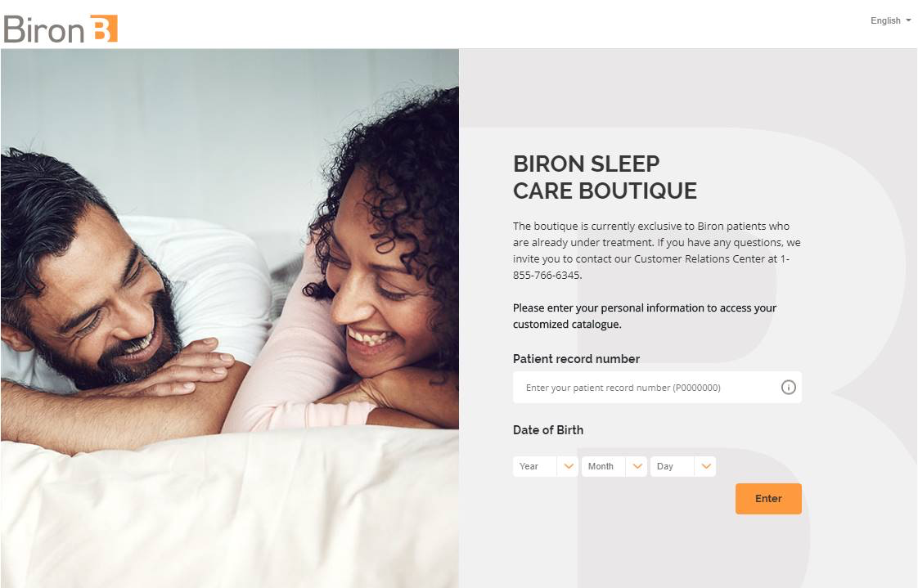Viewport: 918px width, 588px height.
Task: Click the Biron Sleep Care Boutique heading
Action: point(605,177)
